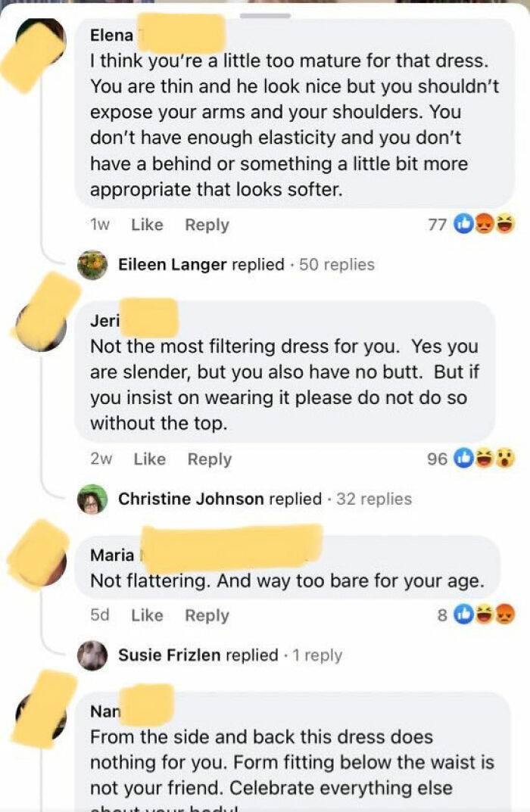Screen dimensions: 530x812
Task: Reply to Jeri's comment
Action: coord(209,459)
